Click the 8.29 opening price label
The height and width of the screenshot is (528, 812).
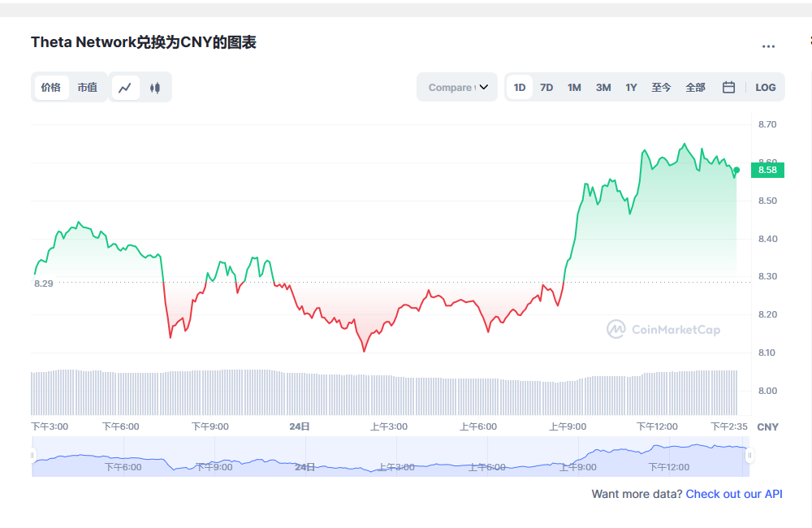pyautogui.click(x=44, y=283)
